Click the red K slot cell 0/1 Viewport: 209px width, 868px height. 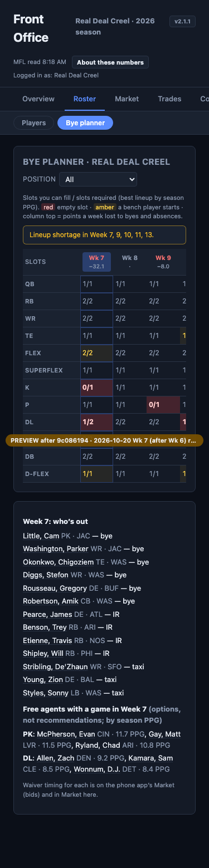(96, 388)
